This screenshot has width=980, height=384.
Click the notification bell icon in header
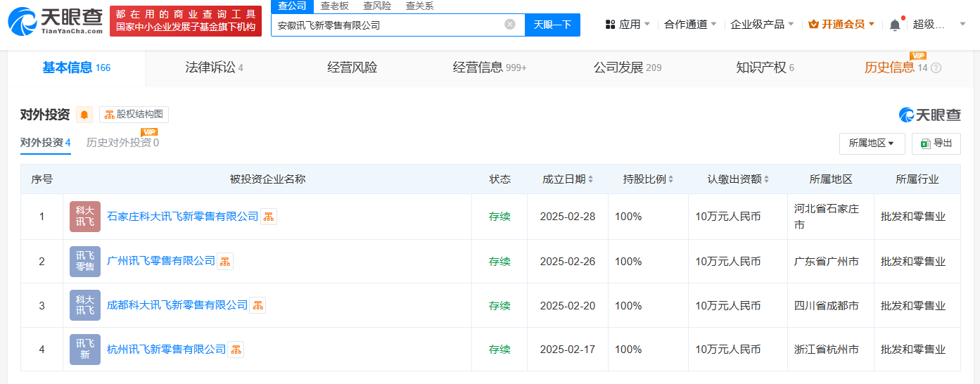pyautogui.click(x=895, y=25)
